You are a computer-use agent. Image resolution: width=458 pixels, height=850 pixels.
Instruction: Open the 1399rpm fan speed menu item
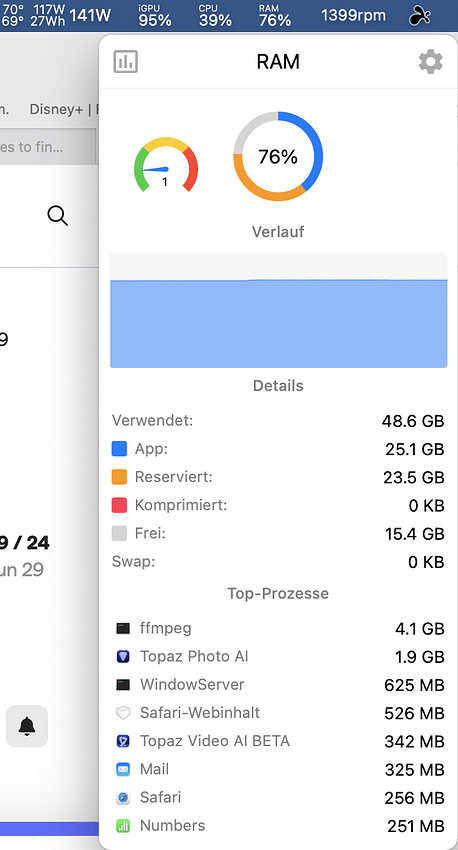[353, 16]
